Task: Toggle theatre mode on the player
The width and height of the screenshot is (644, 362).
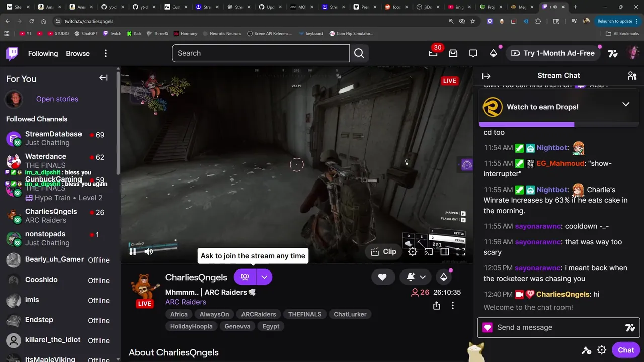Action: point(445,252)
